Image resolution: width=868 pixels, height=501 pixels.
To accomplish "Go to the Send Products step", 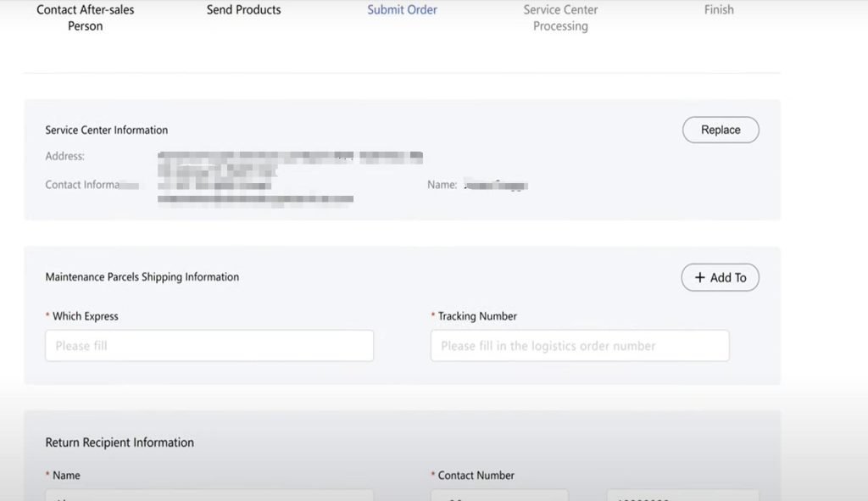I will point(243,10).
